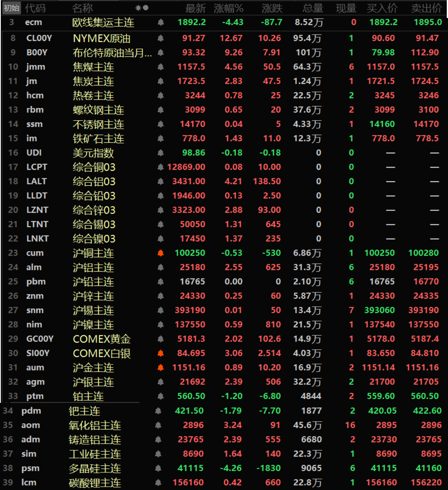Toggle the alert bell for COMEX白银
This screenshot has width=448, height=490.
coord(161,353)
